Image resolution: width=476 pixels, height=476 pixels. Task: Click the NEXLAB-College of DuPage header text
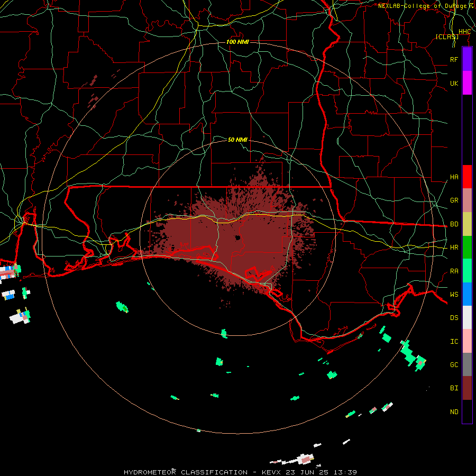(x=423, y=6)
